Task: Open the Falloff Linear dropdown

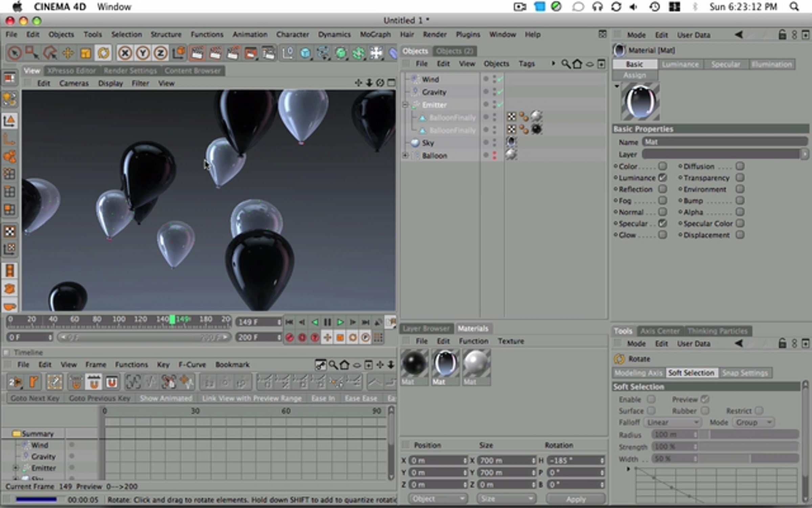Action: [672, 422]
